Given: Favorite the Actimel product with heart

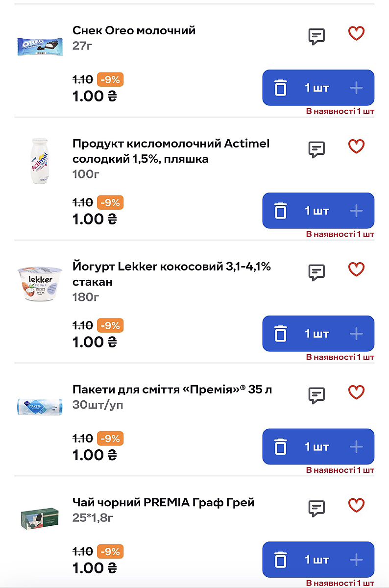Looking at the screenshot, I should (x=356, y=147).
